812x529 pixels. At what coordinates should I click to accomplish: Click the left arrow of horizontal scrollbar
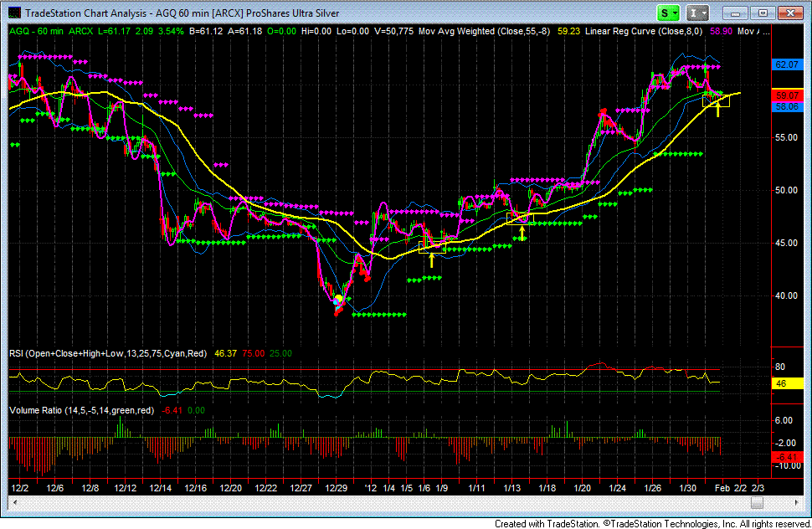[14, 502]
